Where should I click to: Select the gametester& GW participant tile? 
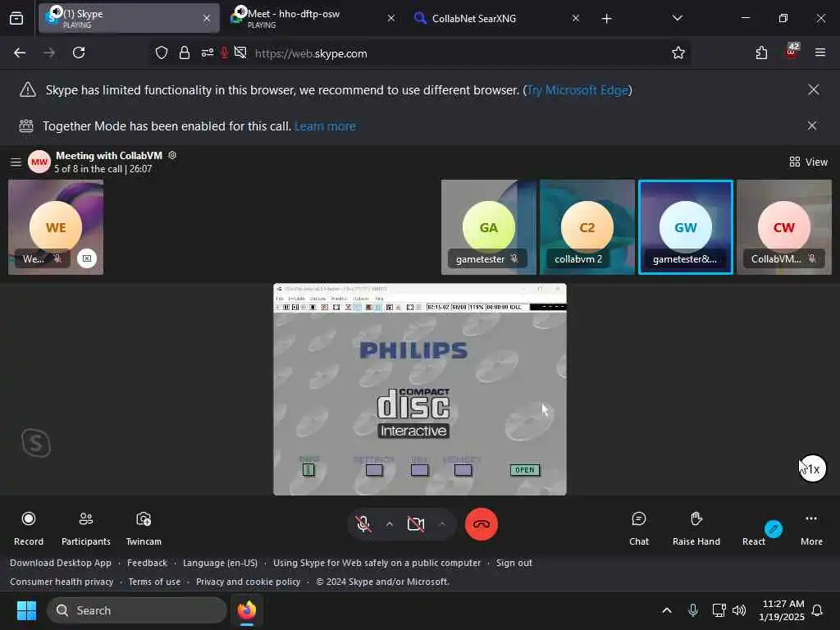[x=685, y=227]
